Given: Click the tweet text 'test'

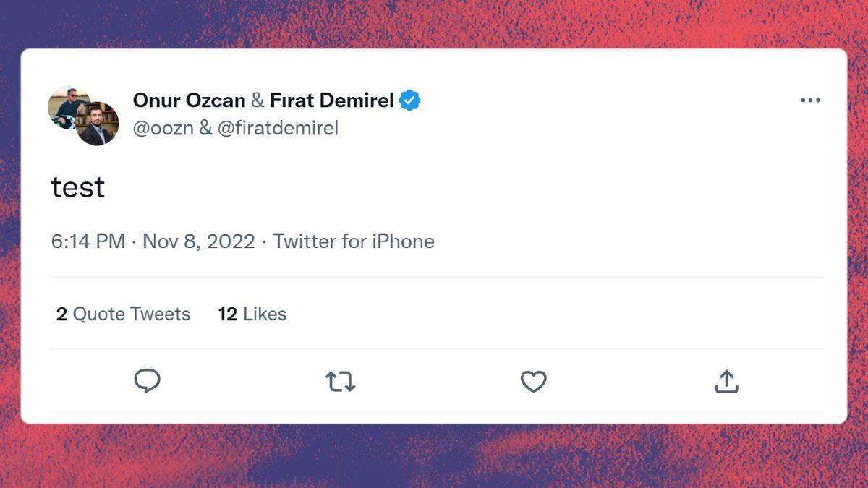Looking at the screenshot, I should [78, 187].
